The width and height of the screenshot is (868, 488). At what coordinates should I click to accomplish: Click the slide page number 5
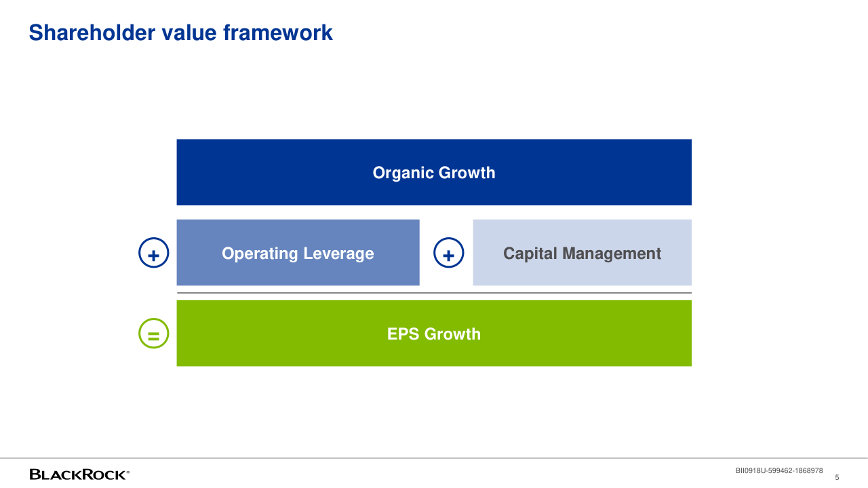(837, 477)
